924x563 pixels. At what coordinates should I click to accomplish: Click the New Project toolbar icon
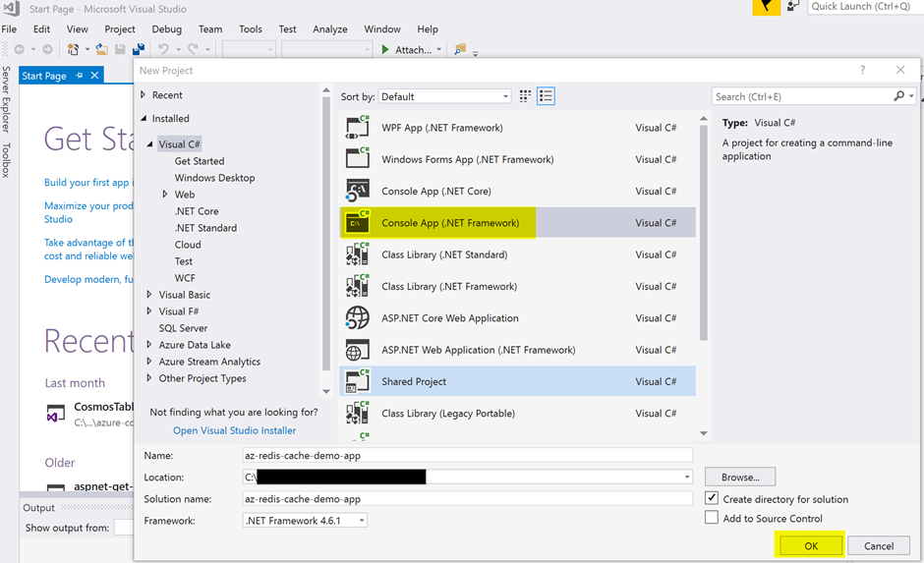pyautogui.click(x=73, y=49)
